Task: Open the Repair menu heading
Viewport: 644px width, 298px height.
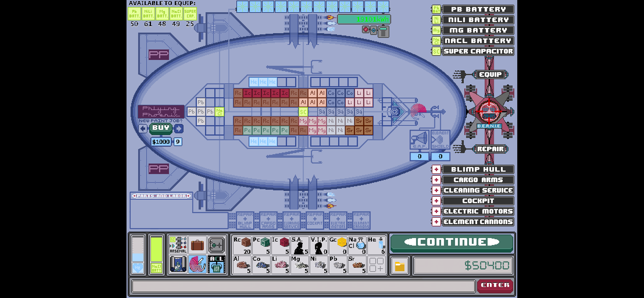Action: [x=490, y=149]
